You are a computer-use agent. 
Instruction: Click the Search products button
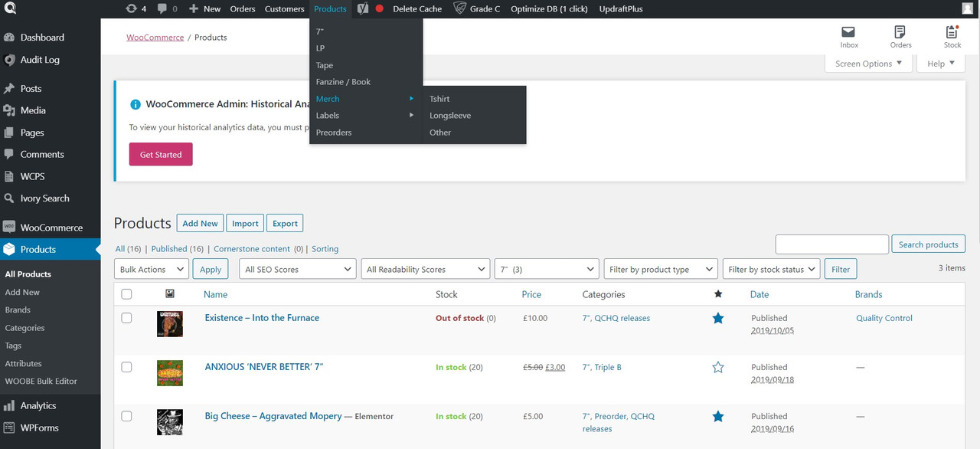928,244
